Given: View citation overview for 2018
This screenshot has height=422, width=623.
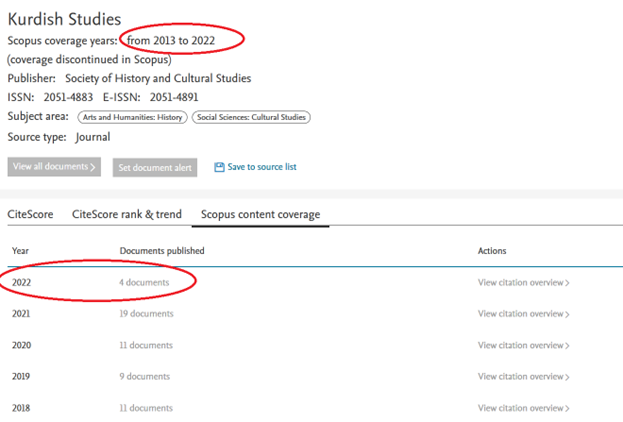Looking at the screenshot, I should 523,408.
